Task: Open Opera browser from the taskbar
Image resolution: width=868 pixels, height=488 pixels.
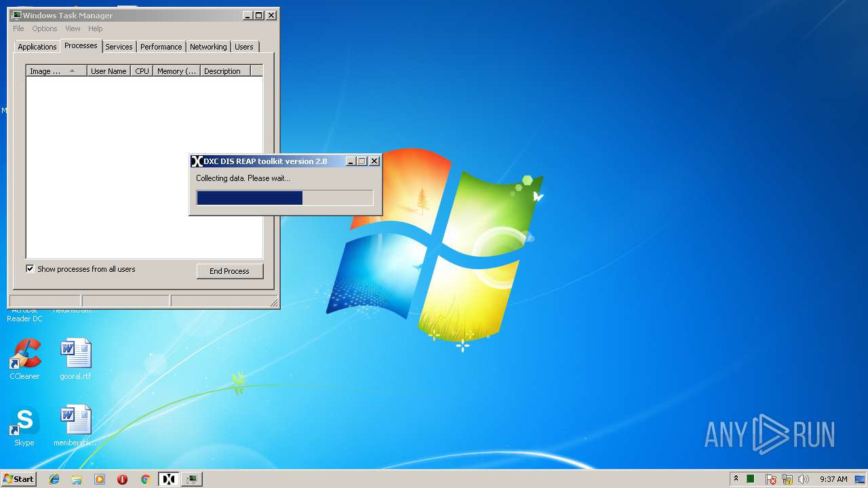Action: pyautogui.click(x=123, y=479)
